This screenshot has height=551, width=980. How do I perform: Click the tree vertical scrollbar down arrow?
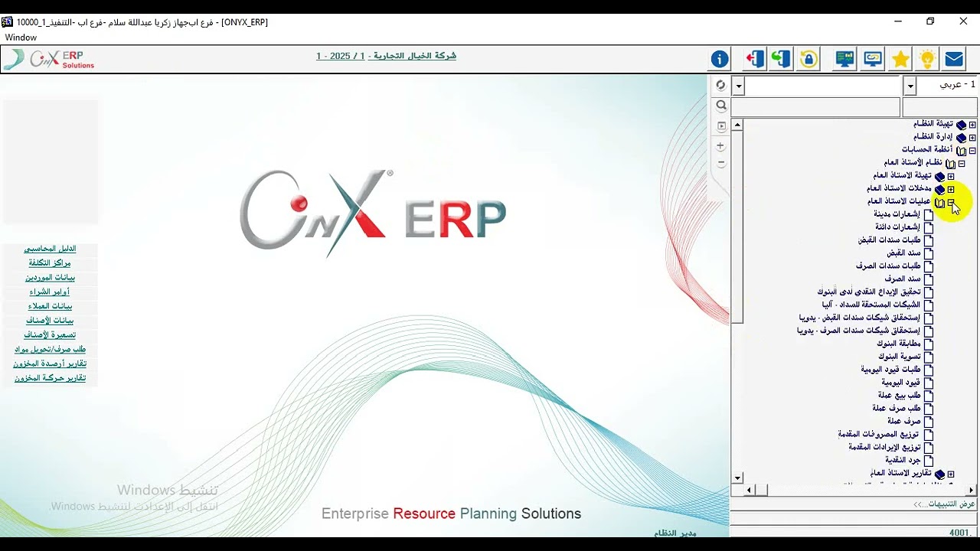pyautogui.click(x=737, y=478)
